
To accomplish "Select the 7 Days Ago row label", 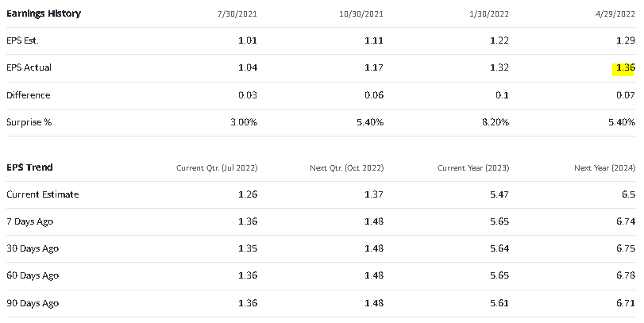I will pyautogui.click(x=30, y=221).
